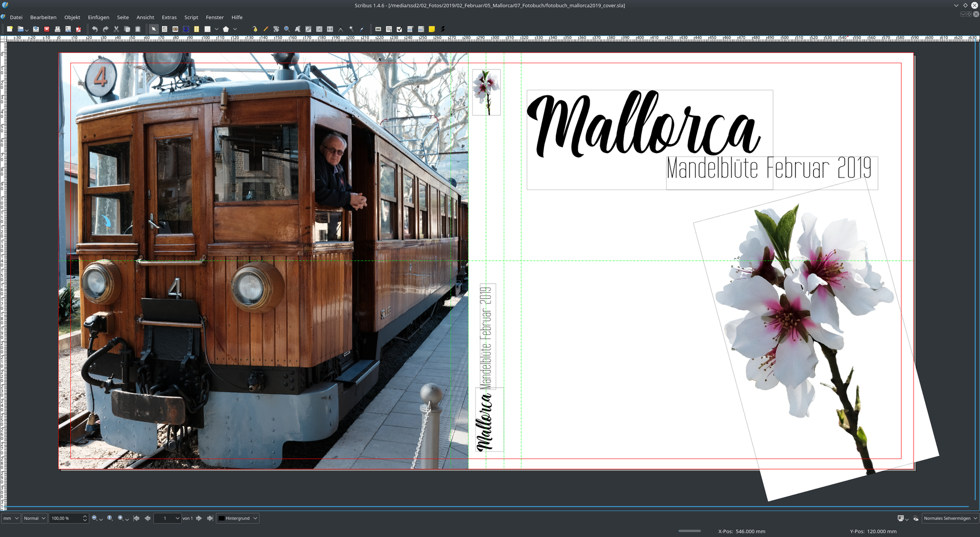Activate the magnifier zoom tool

287,29
